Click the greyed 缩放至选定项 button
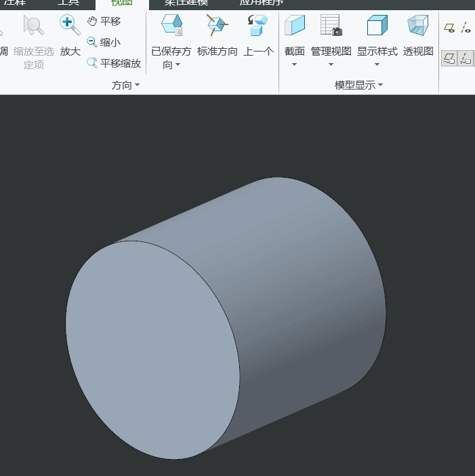475x476 pixels. [x=34, y=43]
